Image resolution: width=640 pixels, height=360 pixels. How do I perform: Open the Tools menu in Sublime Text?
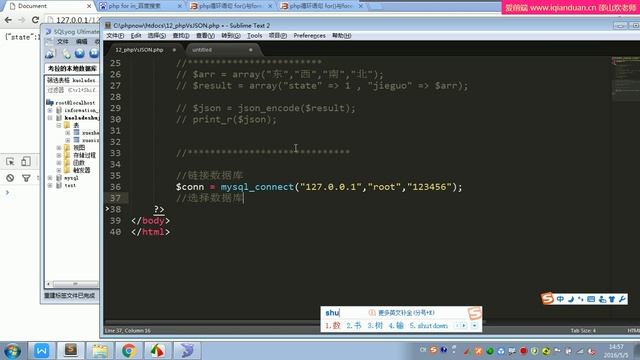[x=254, y=36]
